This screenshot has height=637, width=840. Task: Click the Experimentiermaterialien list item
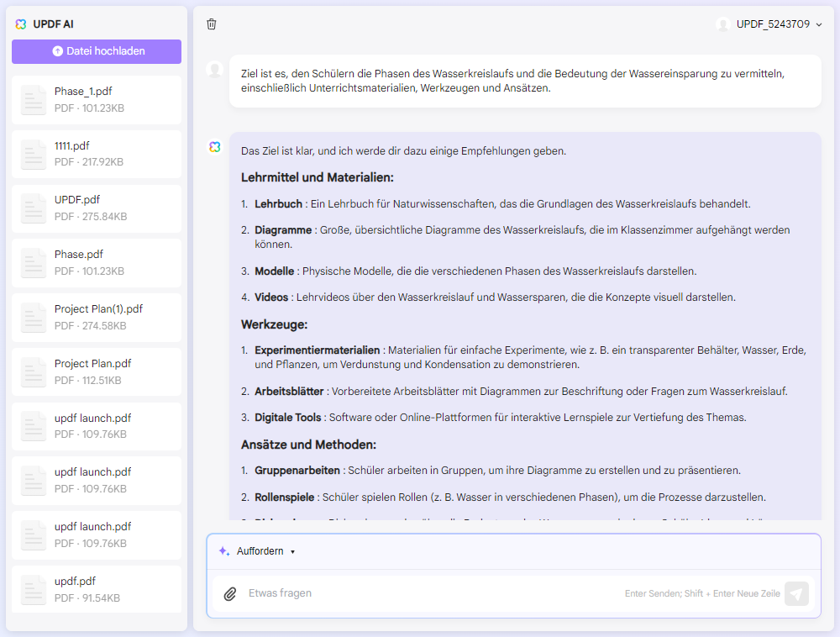pos(523,357)
